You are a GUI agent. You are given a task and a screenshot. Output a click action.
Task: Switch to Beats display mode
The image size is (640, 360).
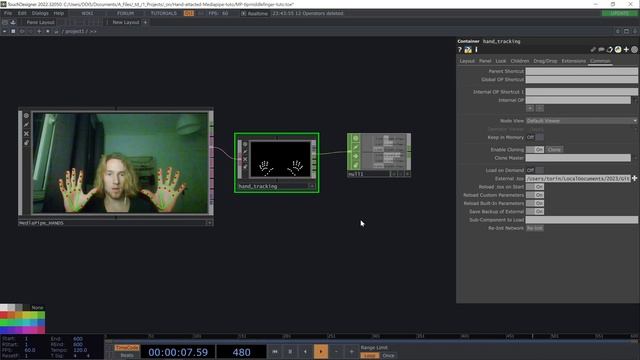[127, 356]
